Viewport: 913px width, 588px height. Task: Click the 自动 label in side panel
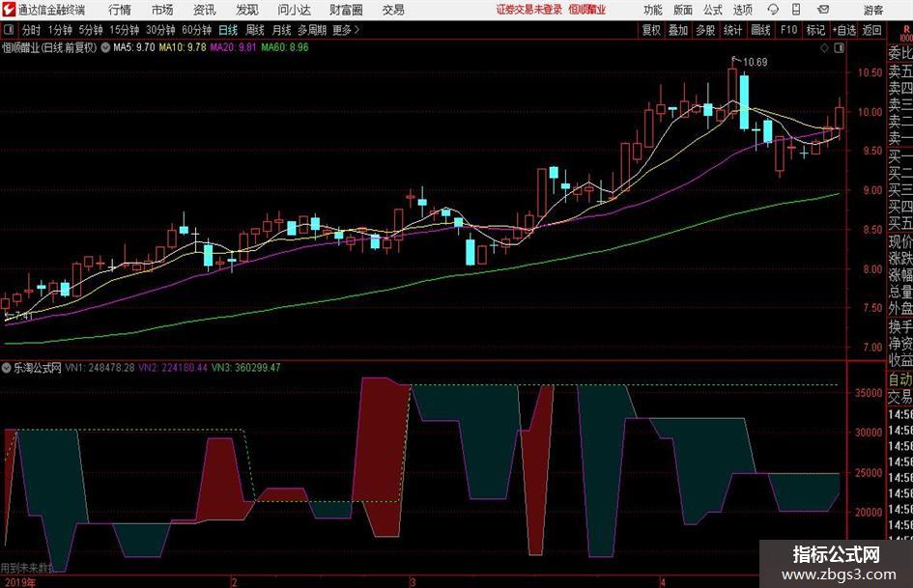pyautogui.click(x=900, y=379)
